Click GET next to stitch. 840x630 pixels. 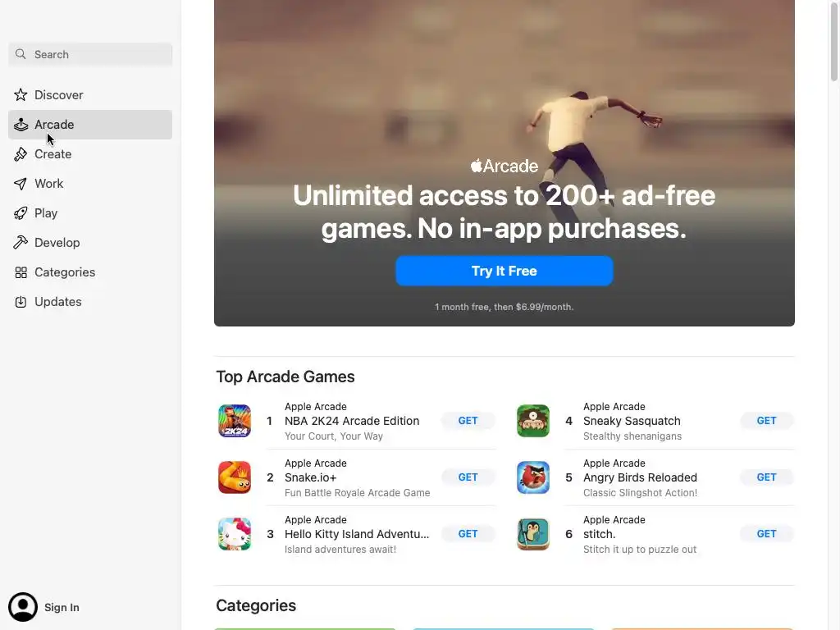click(x=767, y=534)
